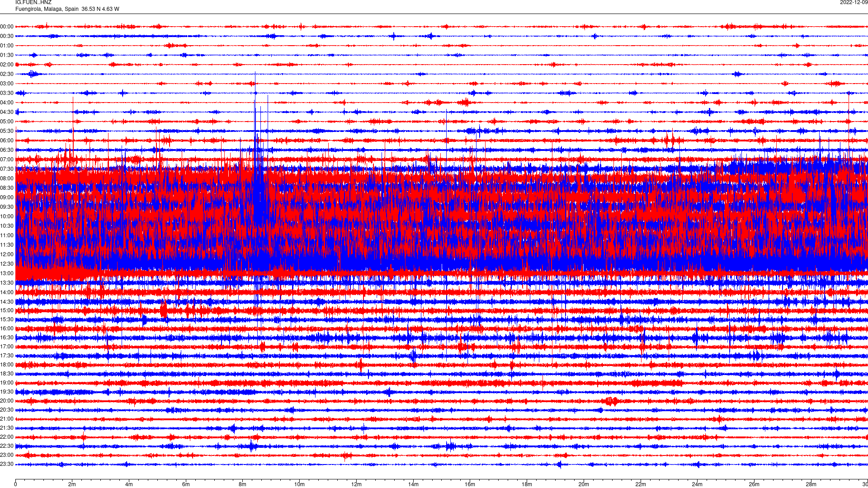Select the 26m mark on the time axis
Image resolution: width=868 pixels, height=488 pixels.
tap(754, 484)
